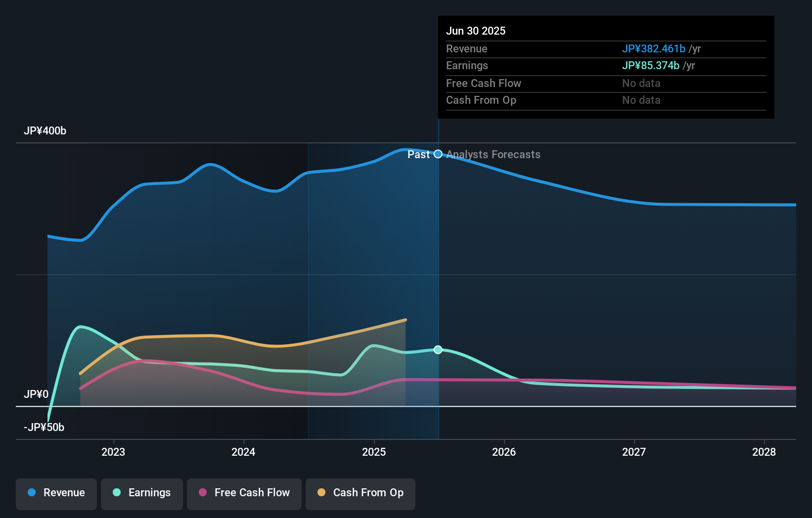Click the Past label on chart
812x518 pixels.
point(418,155)
